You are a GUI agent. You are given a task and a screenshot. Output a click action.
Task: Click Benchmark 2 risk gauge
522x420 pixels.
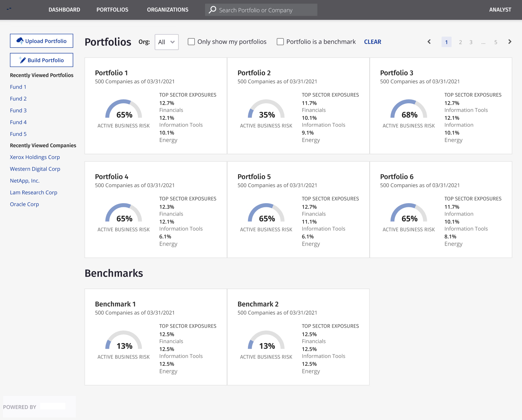pyautogui.click(x=266, y=341)
